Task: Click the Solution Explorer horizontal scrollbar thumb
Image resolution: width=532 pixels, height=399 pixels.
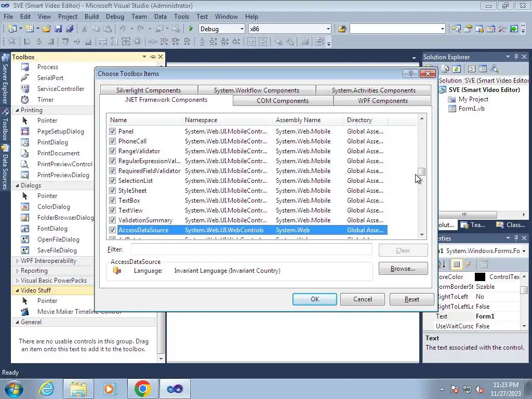Action: (467, 215)
